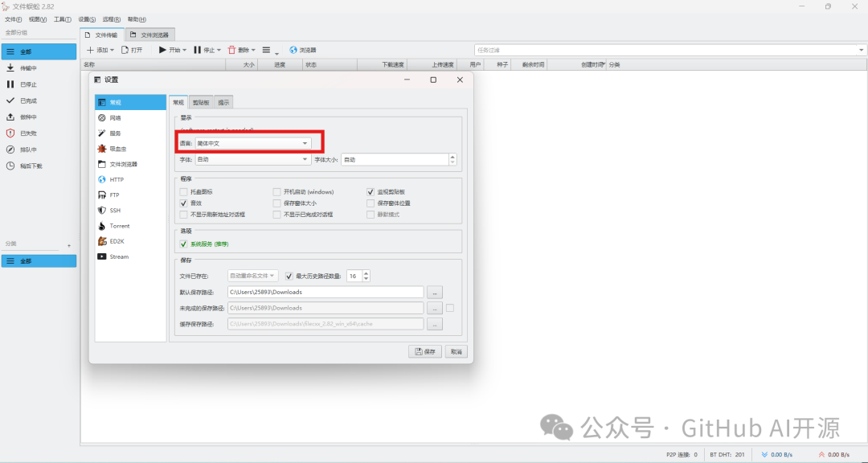The image size is (868, 463).
Task: Switch to the 剪贴板 tab in settings
Action: point(201,102)
